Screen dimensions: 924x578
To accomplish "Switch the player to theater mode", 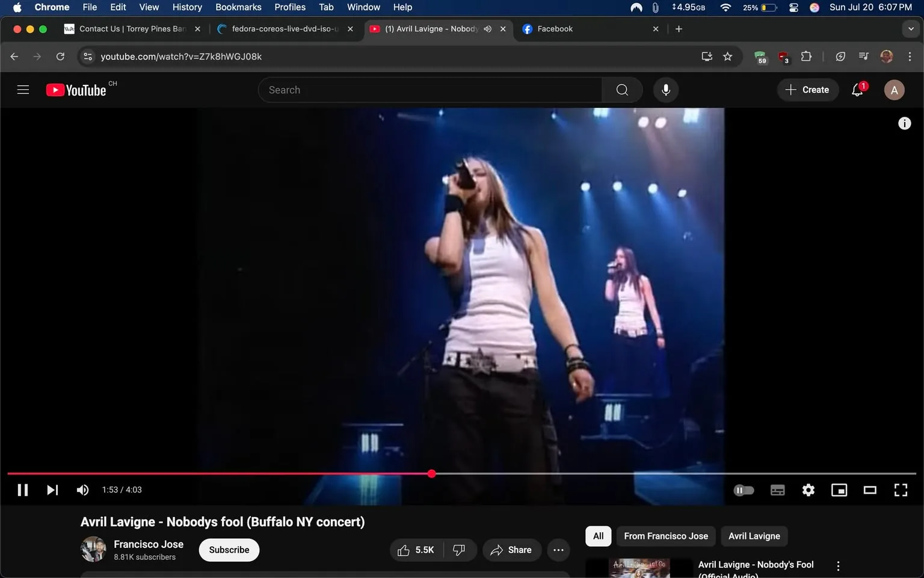I will pos(869,489).
